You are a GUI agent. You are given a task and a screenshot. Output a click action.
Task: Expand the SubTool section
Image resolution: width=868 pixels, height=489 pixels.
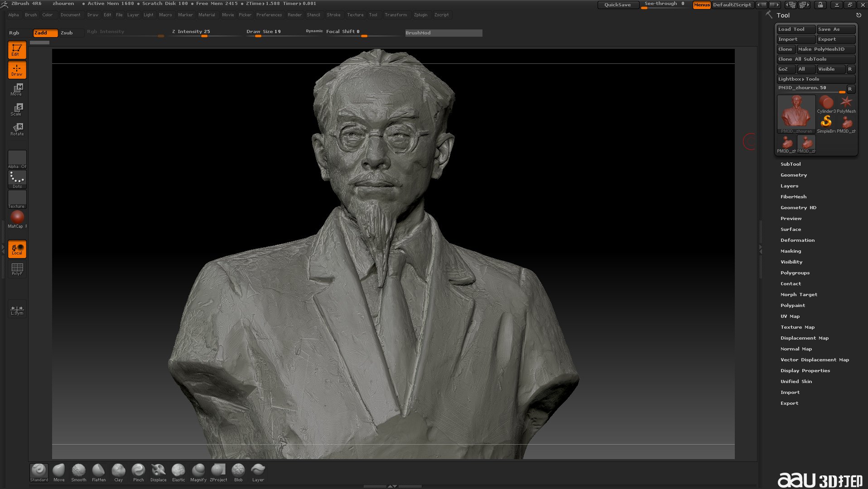coord(791,164)
